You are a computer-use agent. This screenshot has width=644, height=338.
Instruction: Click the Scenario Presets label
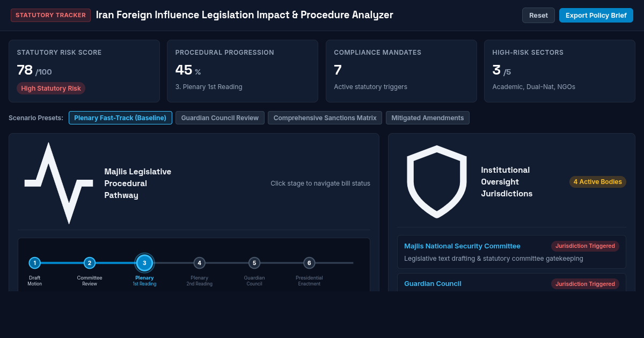36,118
